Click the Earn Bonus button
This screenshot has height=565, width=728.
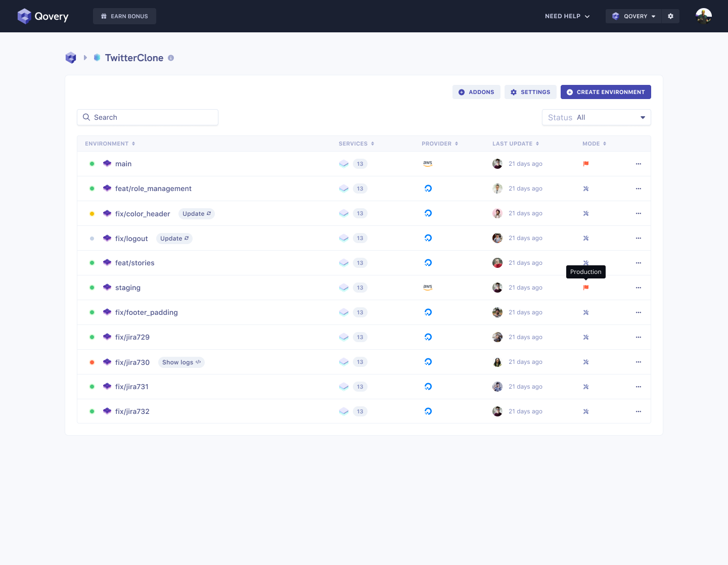(124, 16)
